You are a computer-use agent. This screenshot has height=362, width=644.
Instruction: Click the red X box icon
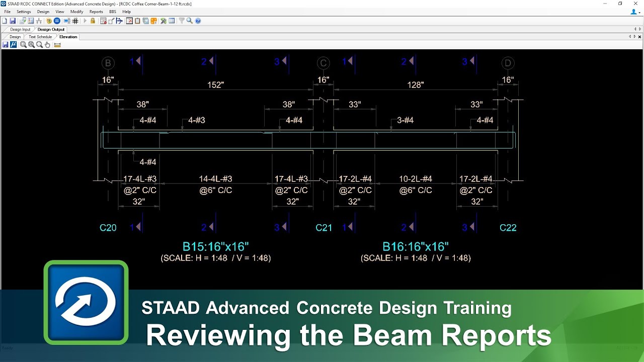[129, 21]
